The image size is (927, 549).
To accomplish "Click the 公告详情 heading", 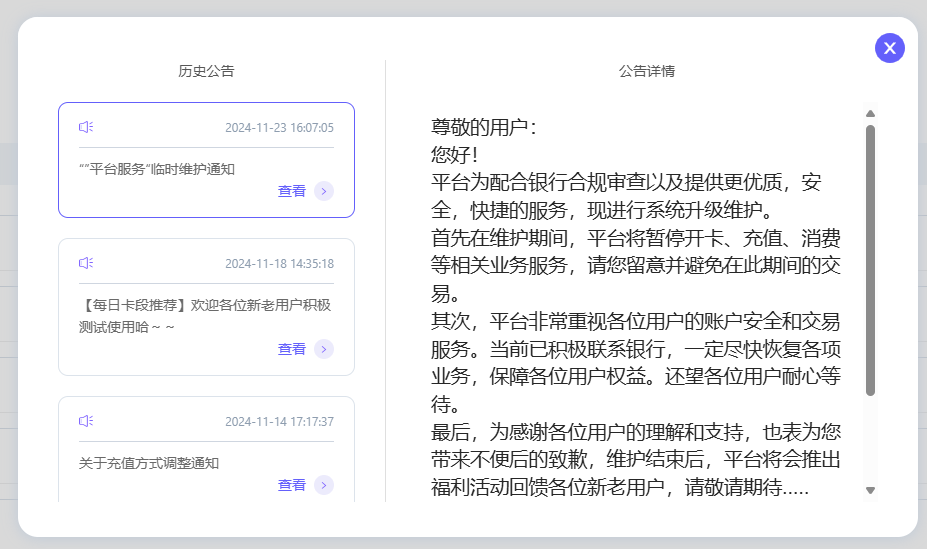I will (x=647, y=71).
